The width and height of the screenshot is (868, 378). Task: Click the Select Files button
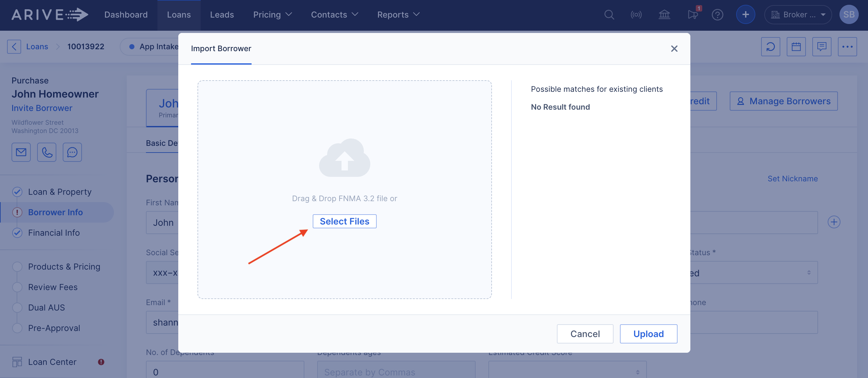pos(344,222)
